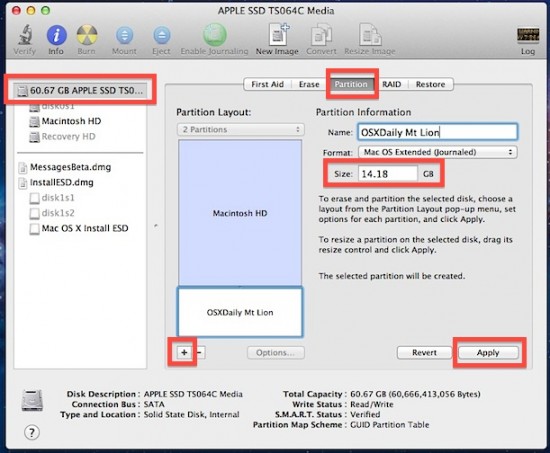Remove partition with the minus button
This screenshot has width=550, height=453.
(x=199, y=353)
